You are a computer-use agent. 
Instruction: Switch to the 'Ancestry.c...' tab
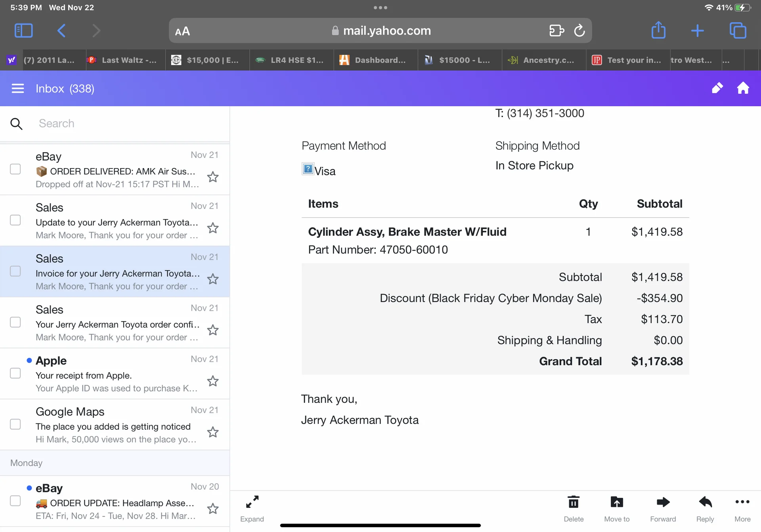[x=544, y=60]
